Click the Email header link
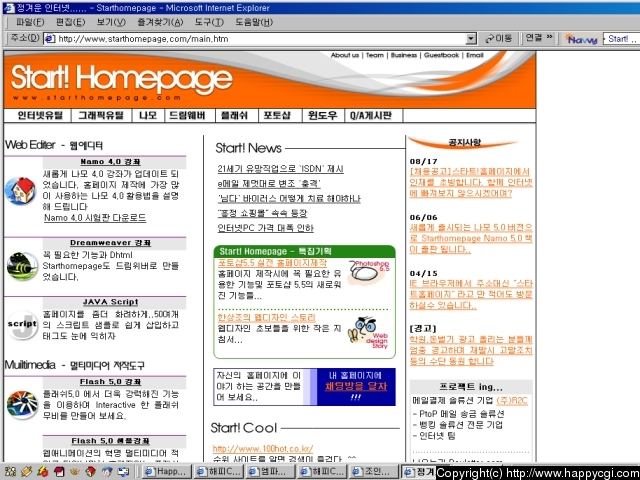The image size is (640, 480). 475,55
